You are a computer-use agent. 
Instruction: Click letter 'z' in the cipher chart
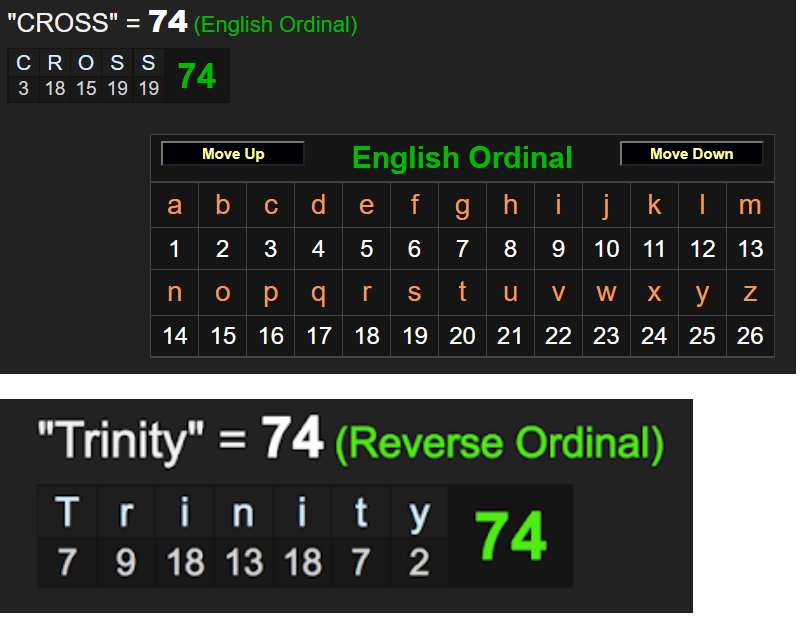tap(750, 292)
